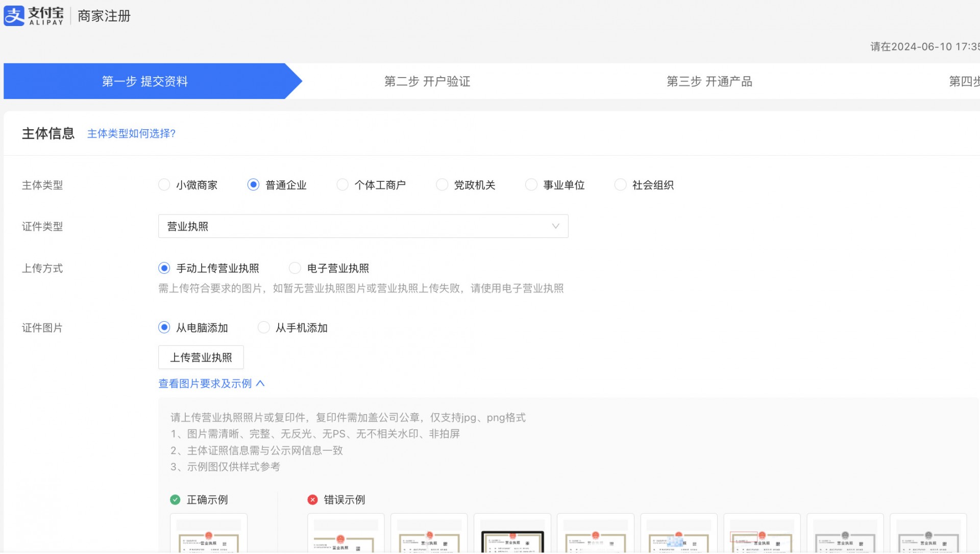Click the dropdown chevron in certificate type field

[555, 226]
